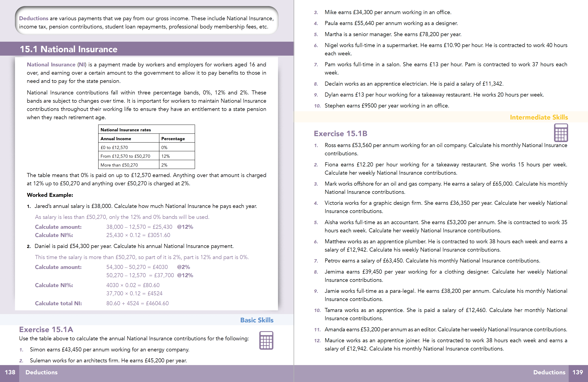Click the National Insurance rates table header

tap(126, 130)
